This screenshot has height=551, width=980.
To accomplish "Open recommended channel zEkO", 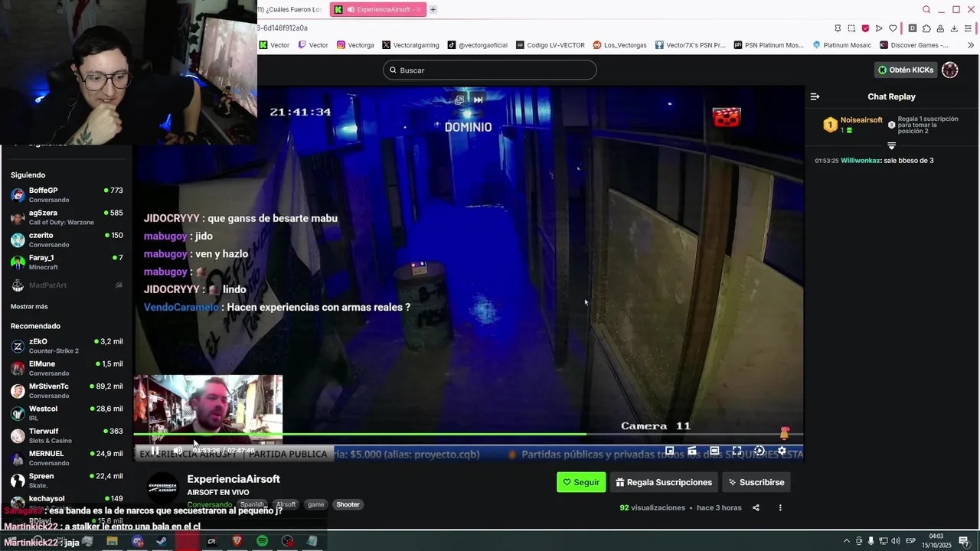I will [67, 346].
